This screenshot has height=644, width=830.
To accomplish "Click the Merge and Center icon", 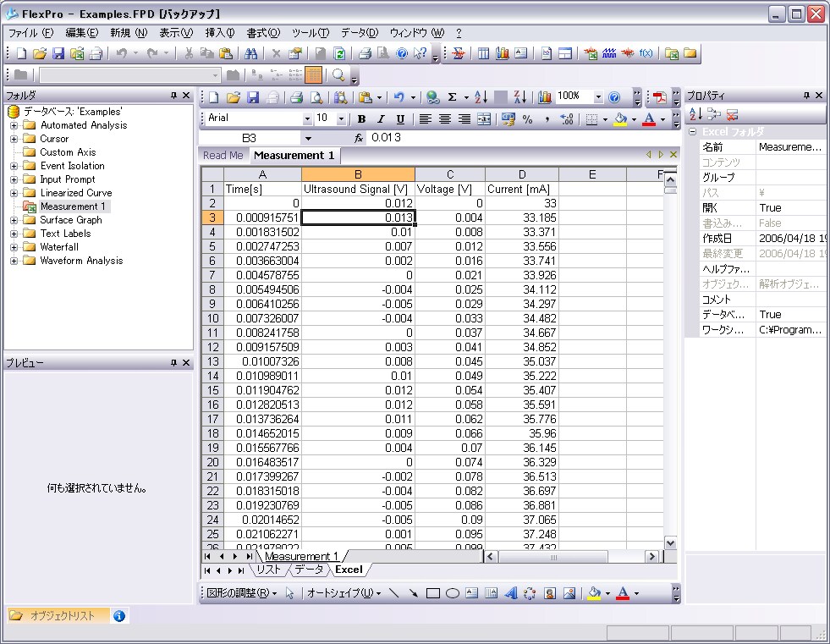I will (484, 119).
